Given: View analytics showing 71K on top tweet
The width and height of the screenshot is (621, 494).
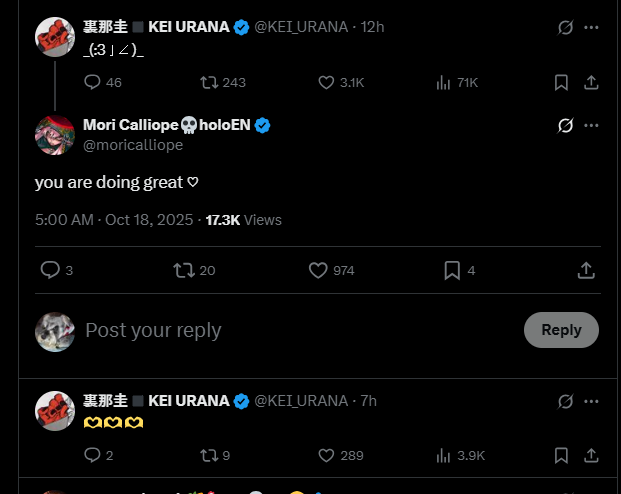Looking at the screenshot, I should pyautogui.click(x=444, y=82).
